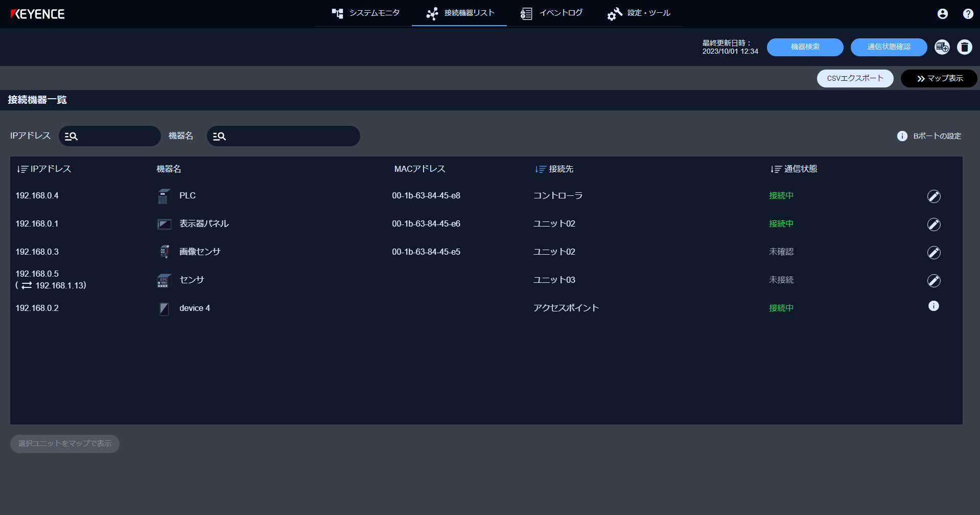980x515 pixels.
Task: Click the trash delete icon
Action: coord(964,47)
